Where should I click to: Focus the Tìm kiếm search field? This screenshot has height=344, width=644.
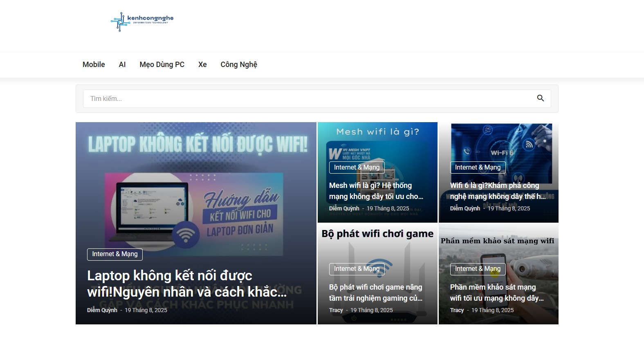[307, 99]
